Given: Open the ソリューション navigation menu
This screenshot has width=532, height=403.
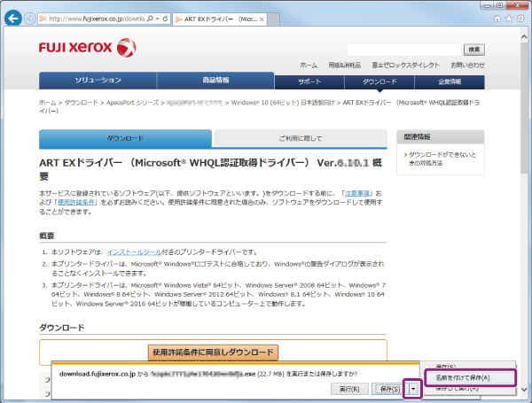Looking at the screenshot, I should (97, 81).
